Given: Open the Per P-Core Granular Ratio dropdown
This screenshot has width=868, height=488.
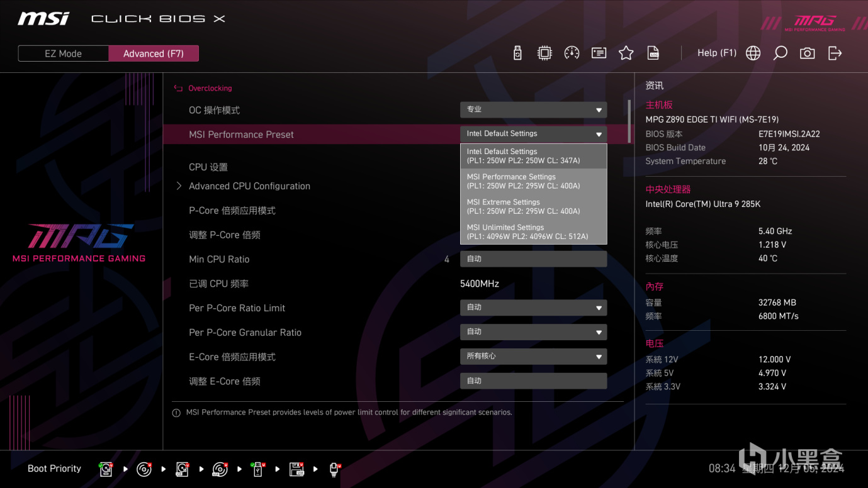Looking at the screenshot, I should click(534, 332).
